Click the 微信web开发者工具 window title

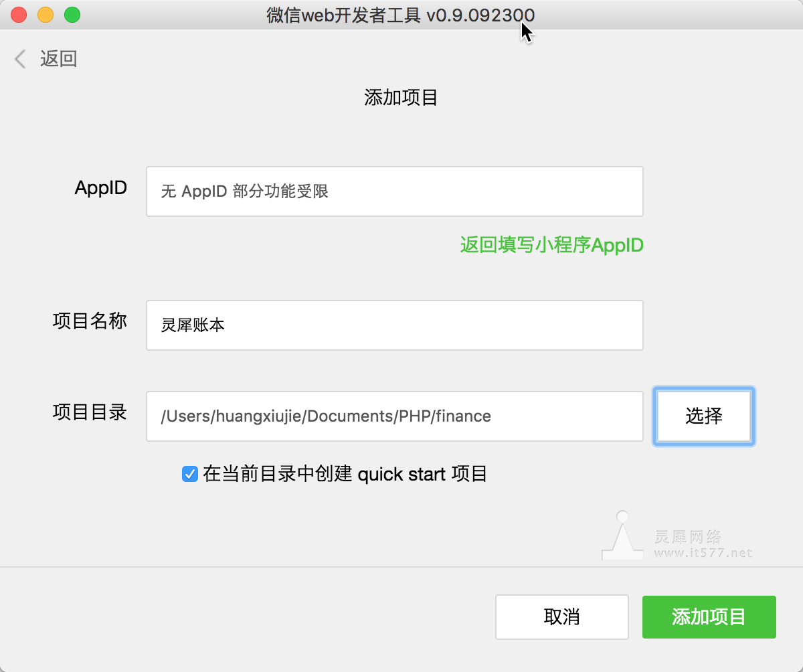click(x=400, y=15)
